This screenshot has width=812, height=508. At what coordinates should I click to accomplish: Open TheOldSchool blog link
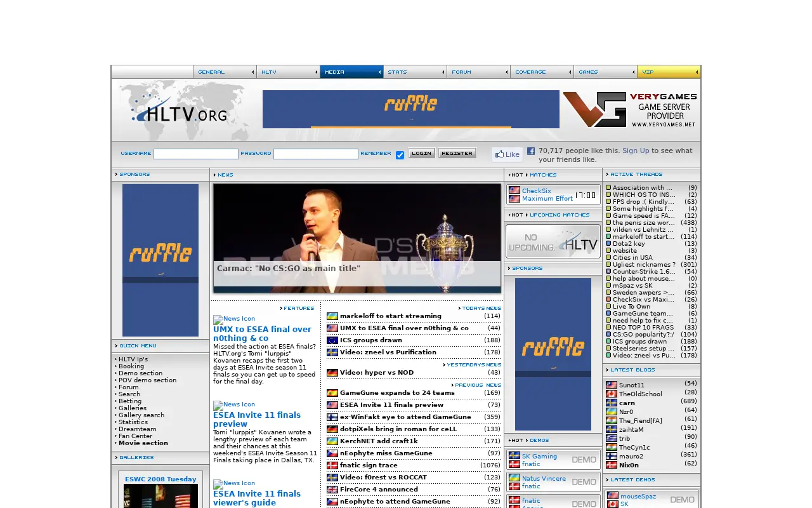tap(641, 394)
